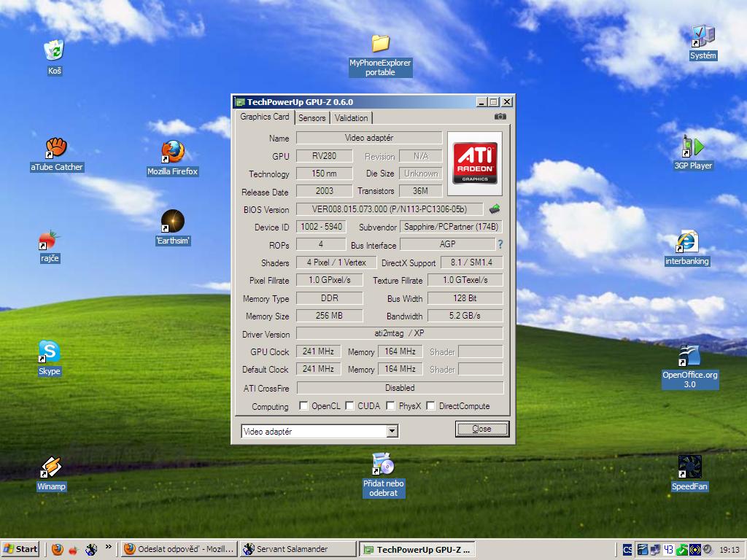Click the Transistors value 36M
This screenshot has width=747, height=560.
tap(421, 191)
